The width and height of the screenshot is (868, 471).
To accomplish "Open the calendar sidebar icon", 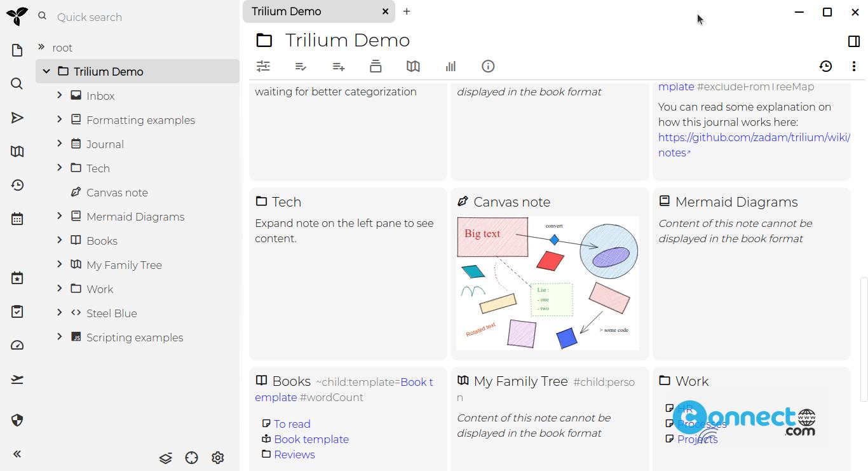I will (17, 219).
